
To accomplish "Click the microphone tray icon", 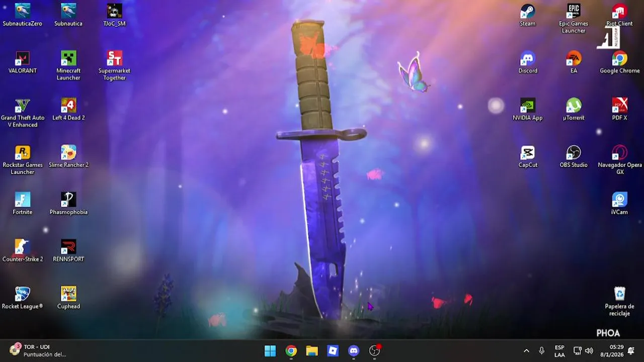I will (541, 351).
